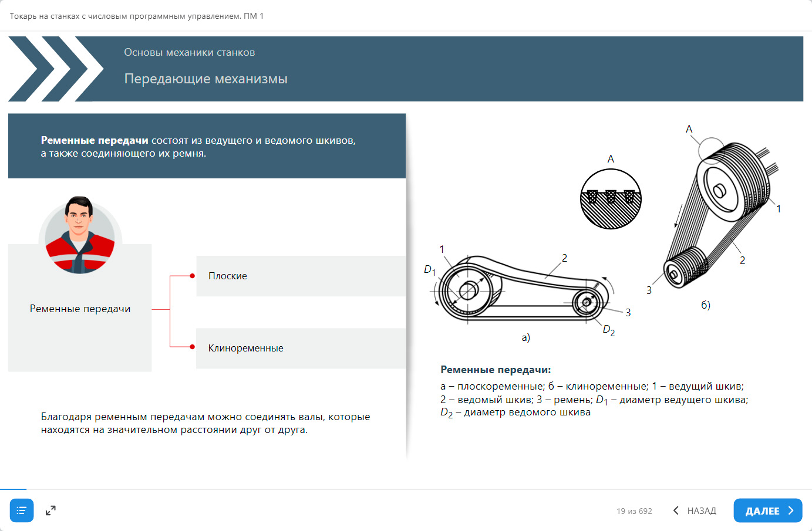Screen dimensions: 812x531
Task: Click the blue course progress bar
Action: coord(13,489)
